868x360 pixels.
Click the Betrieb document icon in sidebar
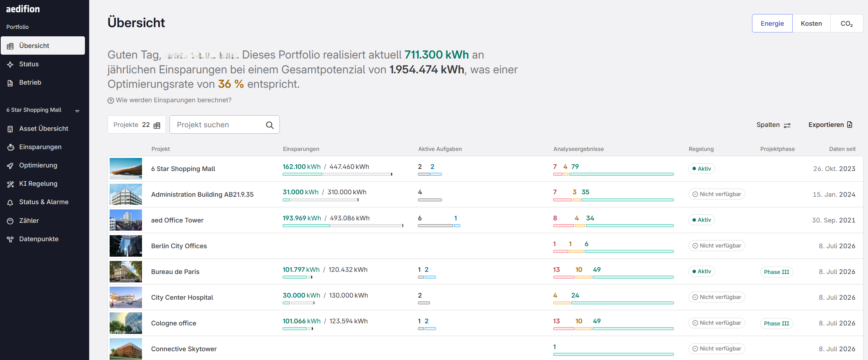pyautogui.click(x=10, y=83)
